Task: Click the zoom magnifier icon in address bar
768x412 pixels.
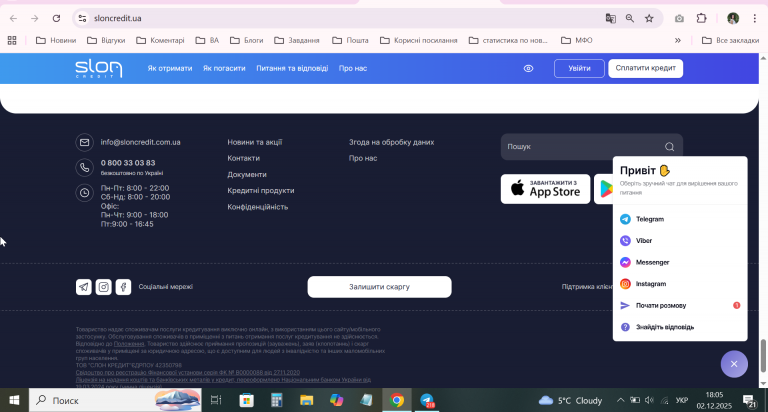Action: point(630,18)
